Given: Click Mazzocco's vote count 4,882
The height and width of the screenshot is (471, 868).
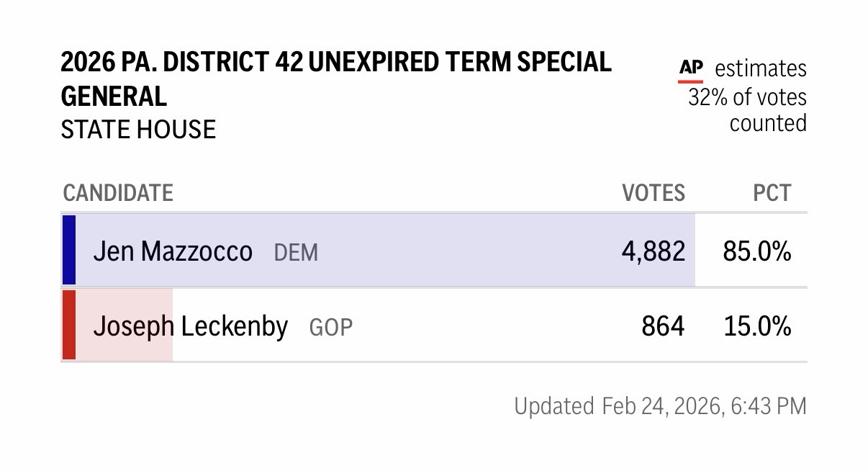Looking at the screenshot, I should click(653, 251).
